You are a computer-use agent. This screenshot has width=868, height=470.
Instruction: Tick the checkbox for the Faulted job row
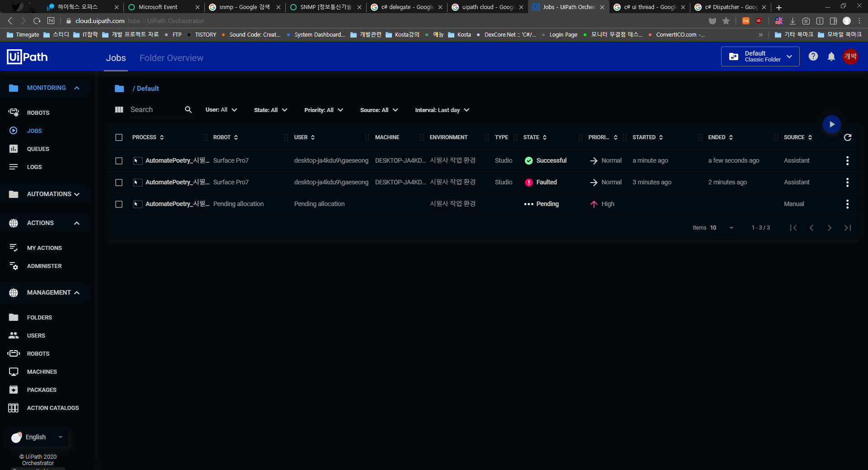tap(119, 183)
